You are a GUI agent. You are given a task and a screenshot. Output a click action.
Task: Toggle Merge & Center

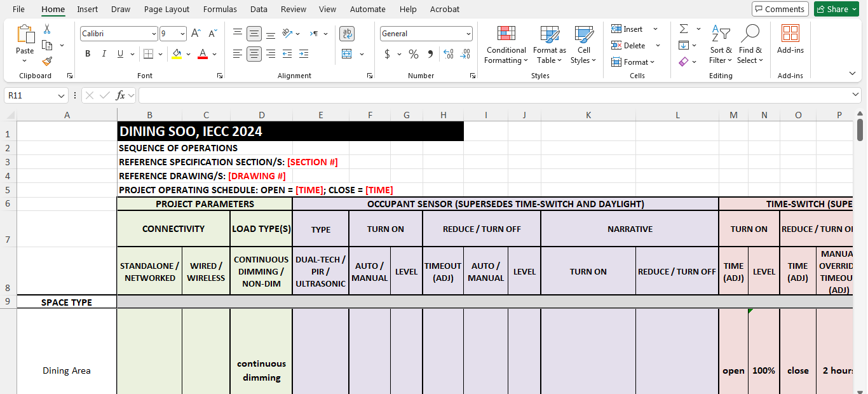point(346,55)
